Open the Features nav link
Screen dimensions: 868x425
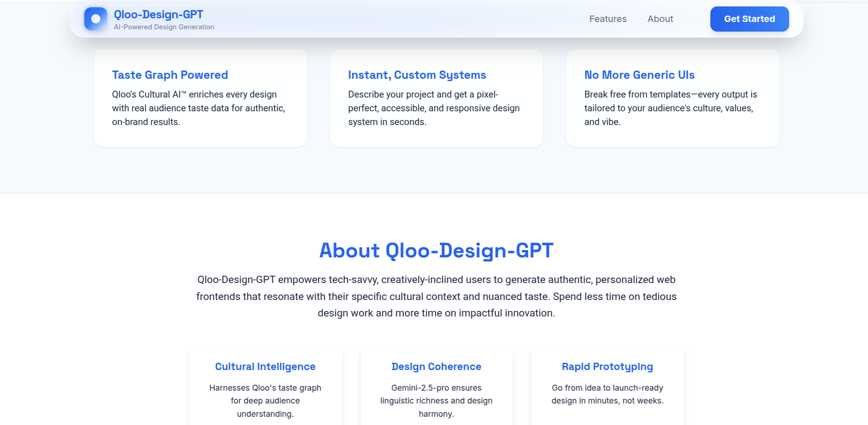point(608,19)
